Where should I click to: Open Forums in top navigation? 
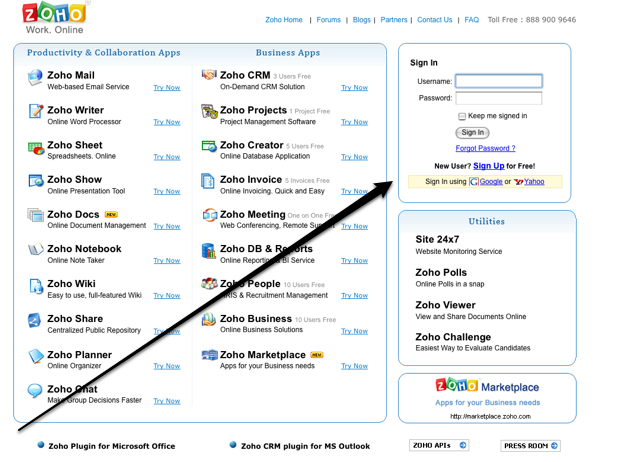click(328, 20)
